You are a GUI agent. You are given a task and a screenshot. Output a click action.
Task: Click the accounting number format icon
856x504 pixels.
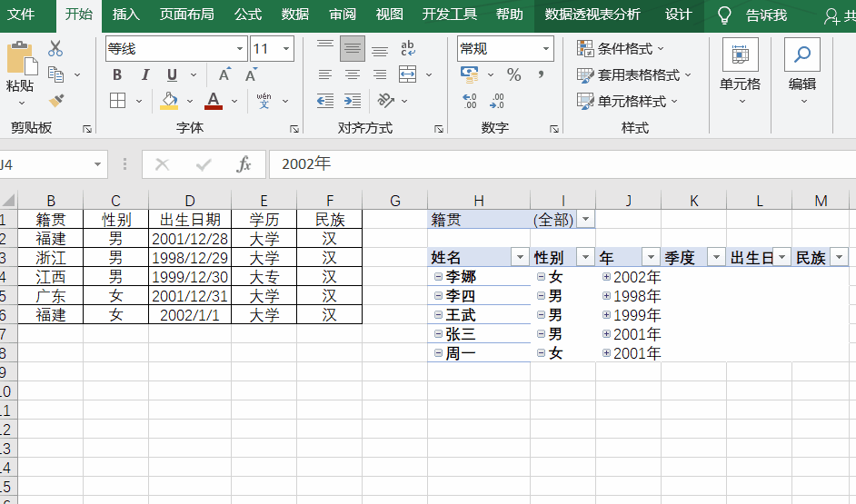470,74
